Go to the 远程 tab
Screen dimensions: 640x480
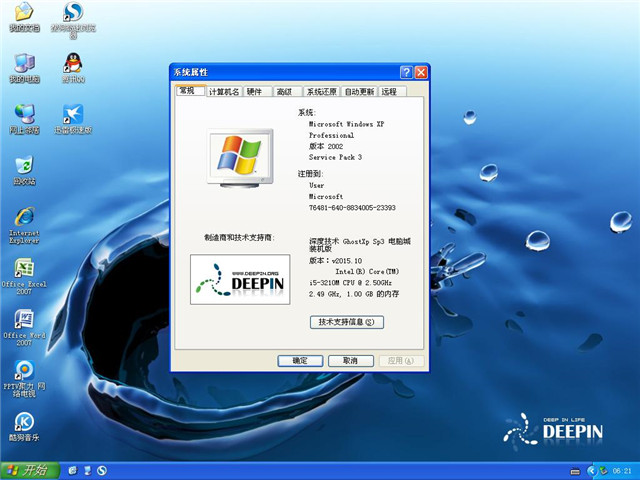[389, 92]
